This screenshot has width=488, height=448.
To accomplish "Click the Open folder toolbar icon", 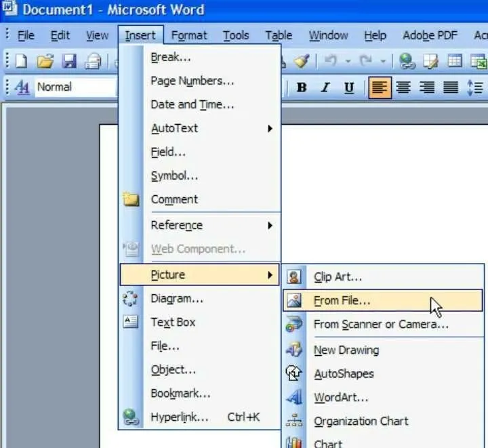I will (45, 61).
